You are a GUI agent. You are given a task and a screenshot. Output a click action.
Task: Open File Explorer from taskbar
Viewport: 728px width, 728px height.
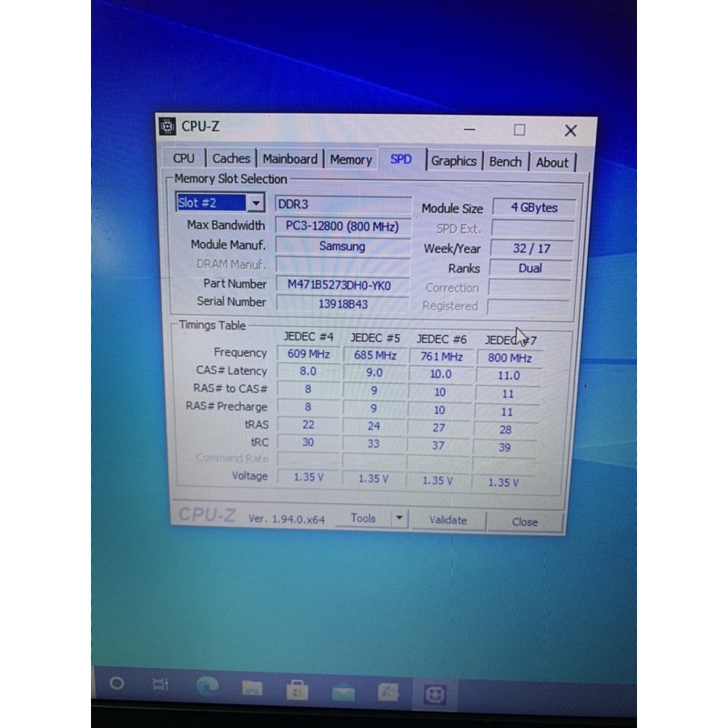(x=251, y=689)
